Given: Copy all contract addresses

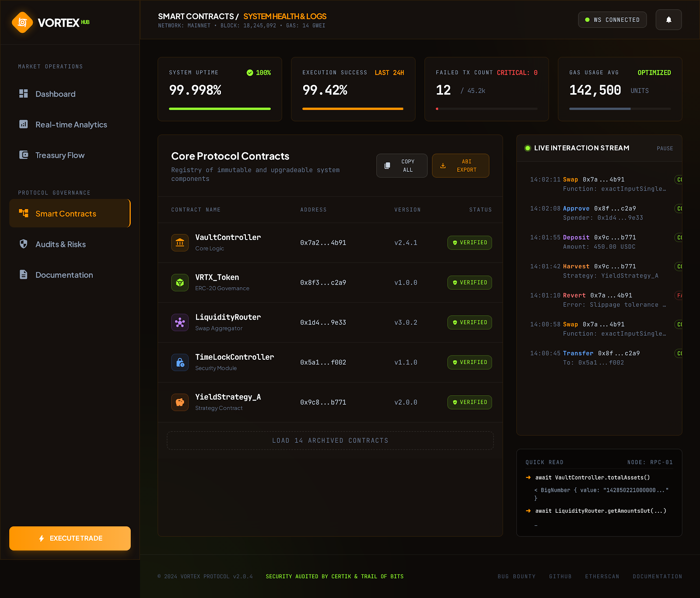Looking at the screenshot, I should click(x=402, y=166).
